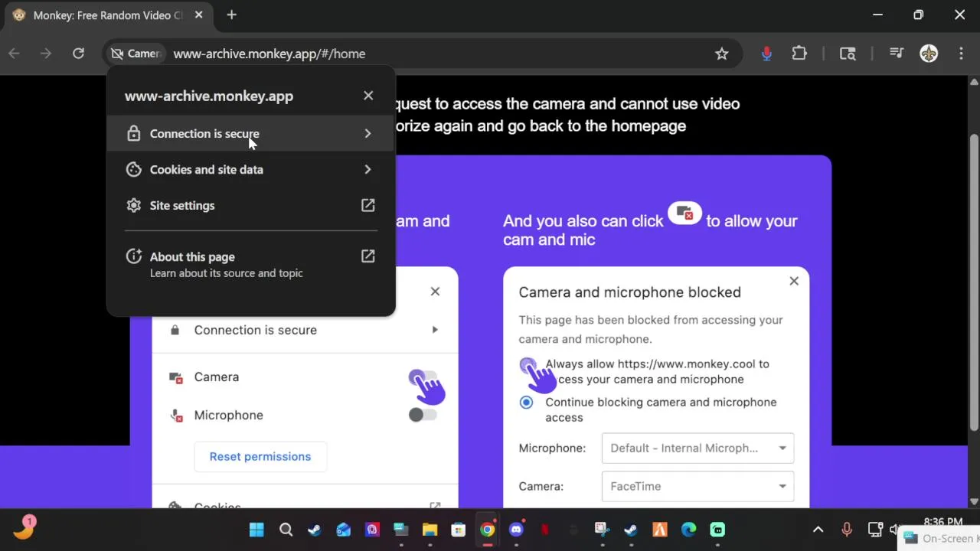Viewport: 980px width, 551px height.
Task: Go back using the browser back arrow
Action: (14, 54)
